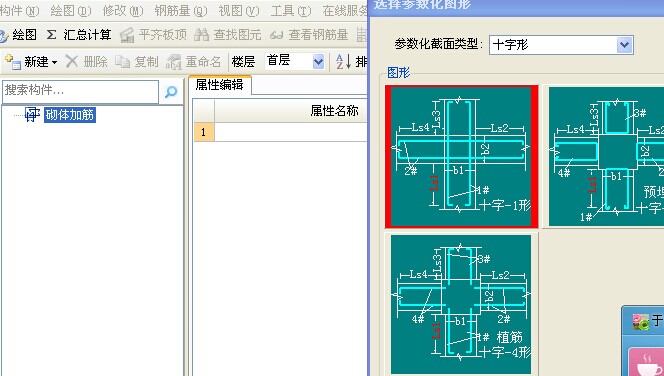Open the 修改(M) menu
This screenshot has width=664, height=376.
(123, 10)
